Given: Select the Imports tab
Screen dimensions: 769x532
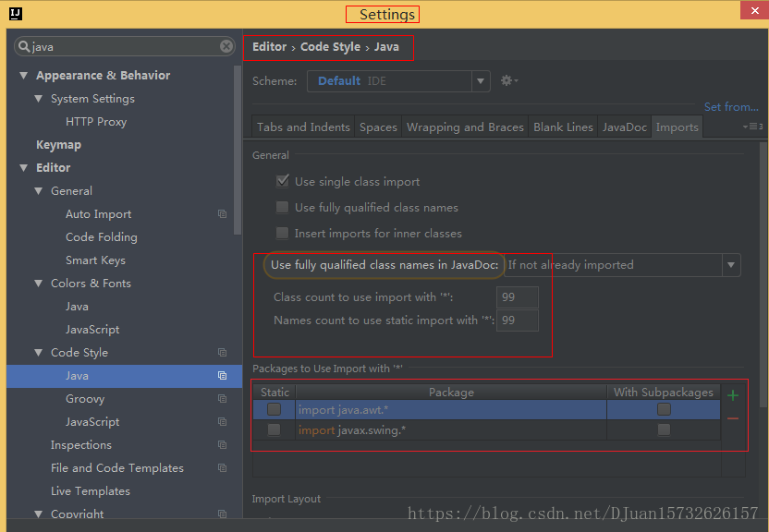Looking at the screenshot, I should tap(677, 127).
